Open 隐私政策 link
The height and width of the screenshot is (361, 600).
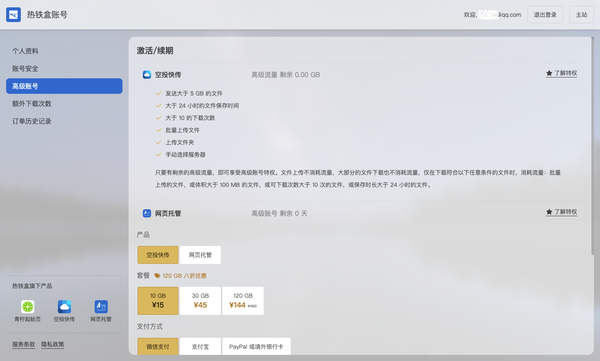pyautogui.click(x=52, y=344)
